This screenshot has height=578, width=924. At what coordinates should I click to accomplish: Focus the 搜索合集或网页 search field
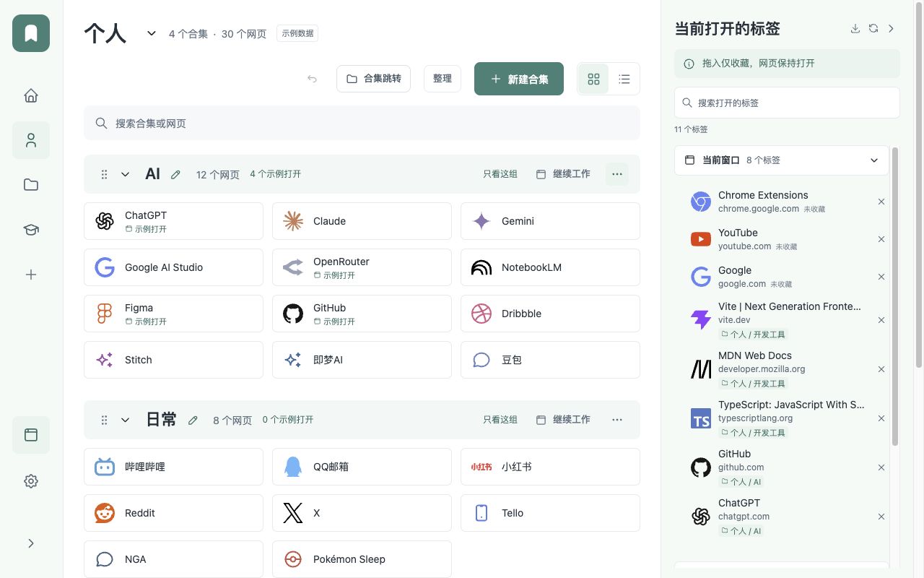pyautogui.click(x=362, y=124)
